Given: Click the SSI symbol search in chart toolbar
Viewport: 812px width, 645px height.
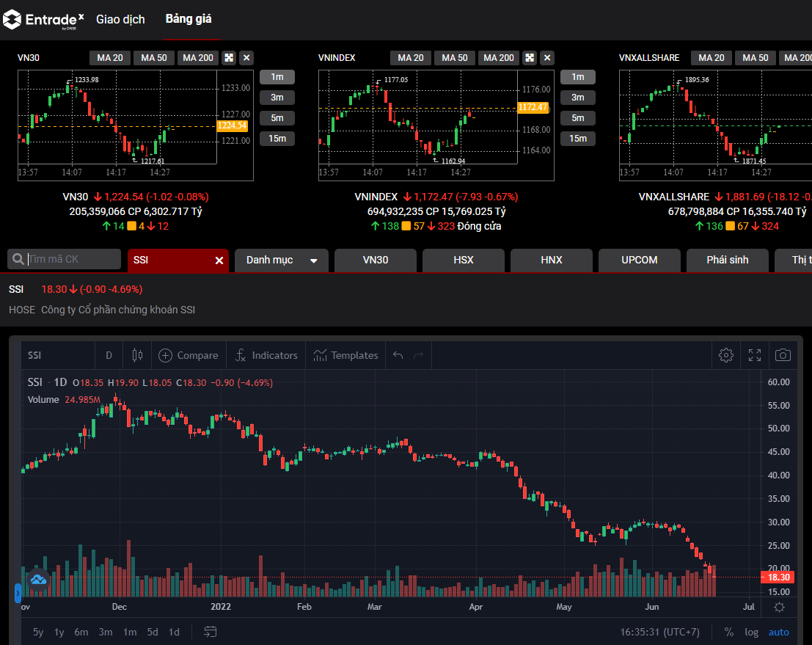Looking at the screenshot, I should coord(59,355).
